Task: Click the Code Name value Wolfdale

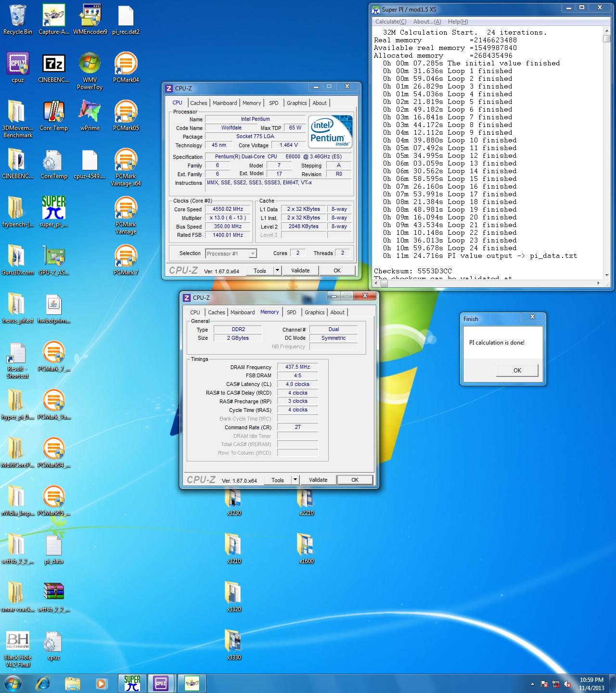Action: click(x=231, y=128)
